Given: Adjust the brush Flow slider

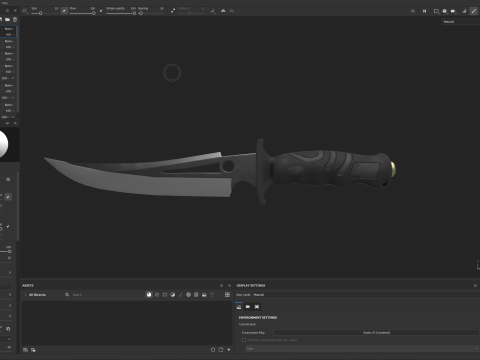Looking at the screenshot, I should 82,13.
